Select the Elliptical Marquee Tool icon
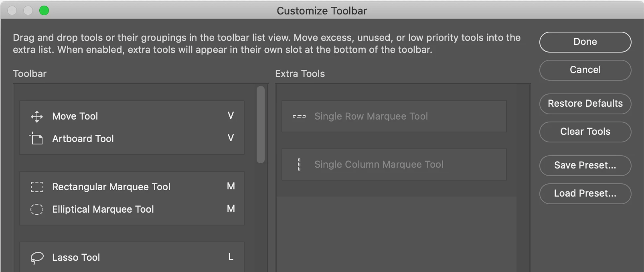This screenshot has width=644, height=272. [37, 209]
